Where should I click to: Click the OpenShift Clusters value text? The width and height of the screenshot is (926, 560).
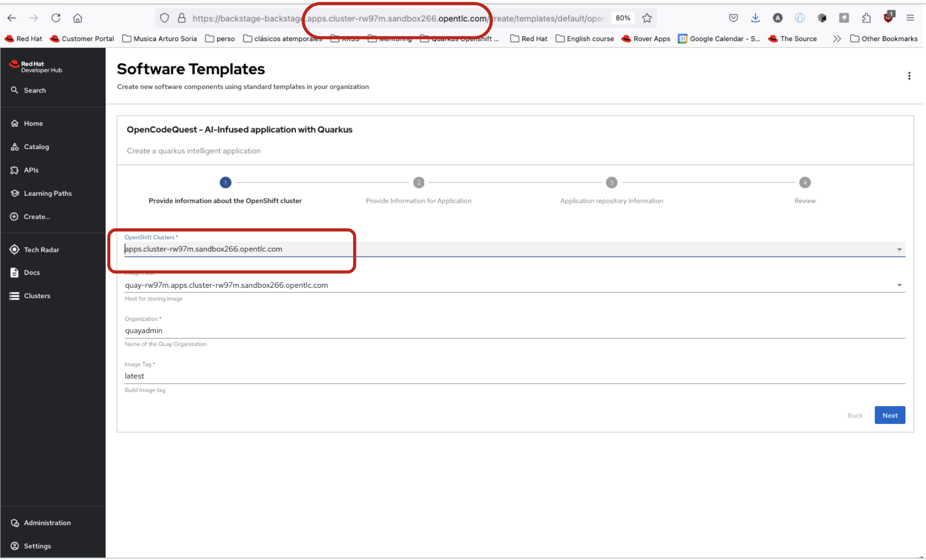pyautogui.click(x=203, y=249)
